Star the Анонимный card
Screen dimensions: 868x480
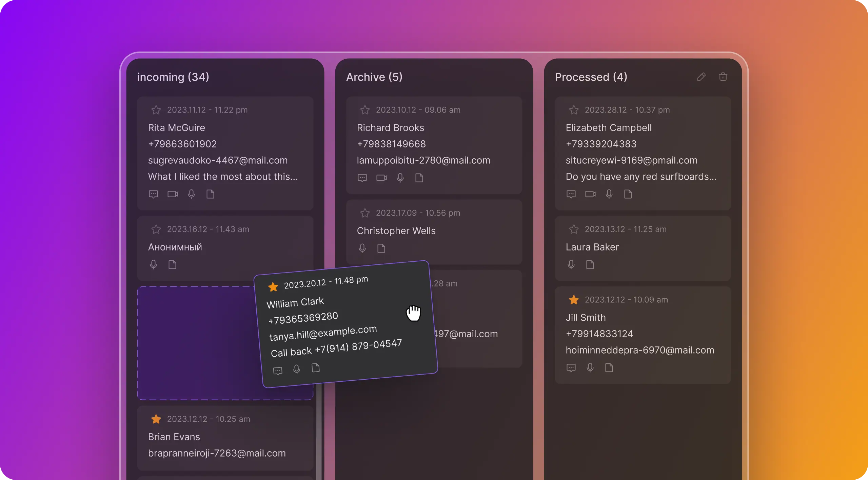(156, 229)
